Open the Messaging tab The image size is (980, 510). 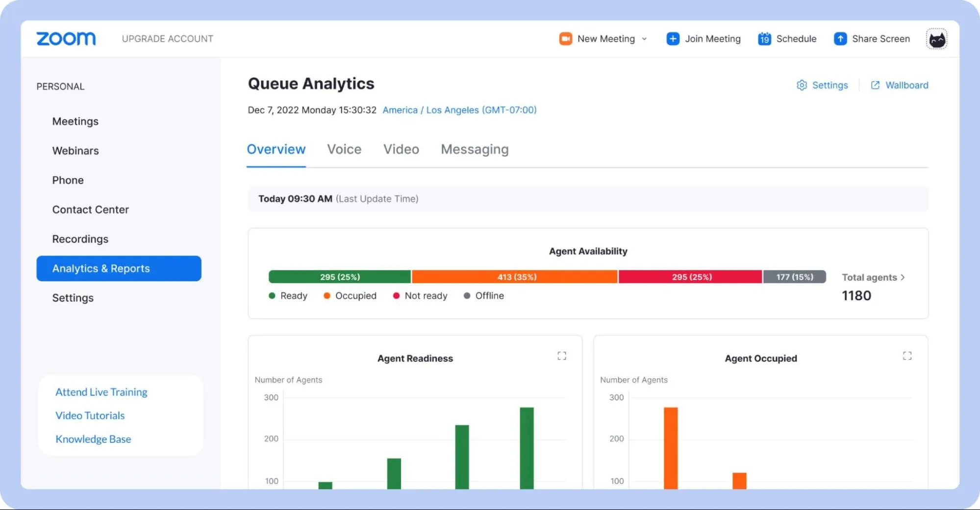pos(474,149)
